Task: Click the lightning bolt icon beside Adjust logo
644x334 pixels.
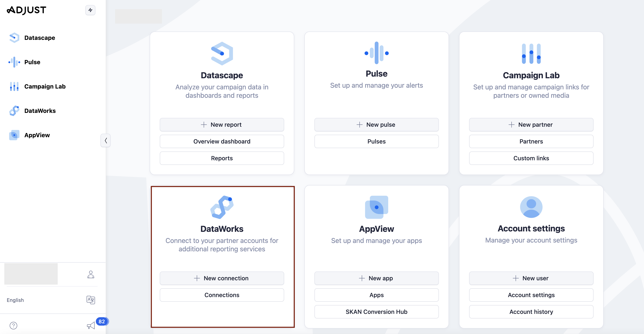Action: (x=90, y=10)
